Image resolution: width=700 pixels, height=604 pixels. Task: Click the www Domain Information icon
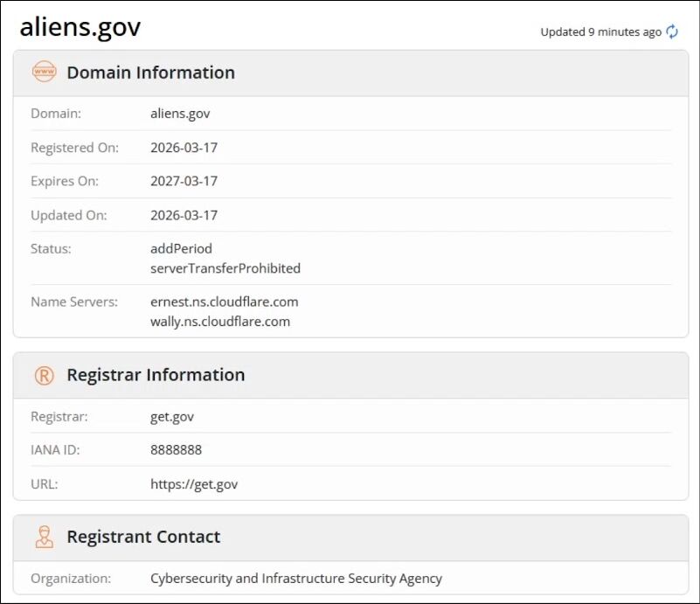(44, 73)
